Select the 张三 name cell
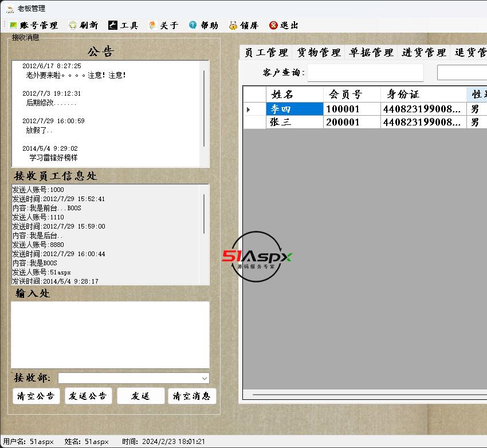The width and height of the screenshot is (487, 448). click(x=294, y=123)
